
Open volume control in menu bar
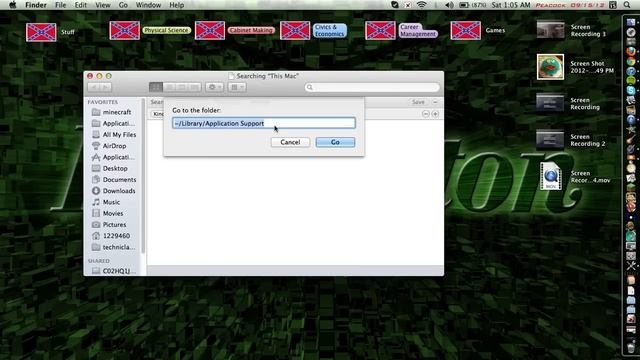point(449,5)
